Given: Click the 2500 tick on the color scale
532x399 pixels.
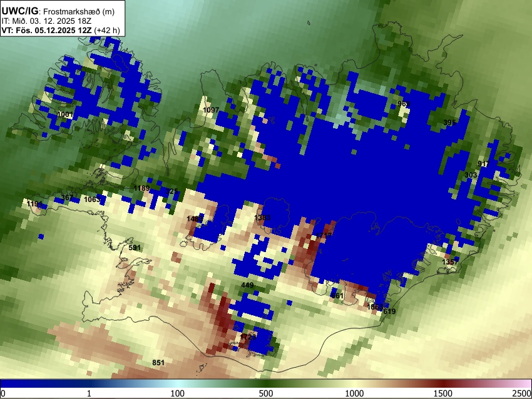Looking at the screenshot, I should pyautogui.click(x=523, y=393).
